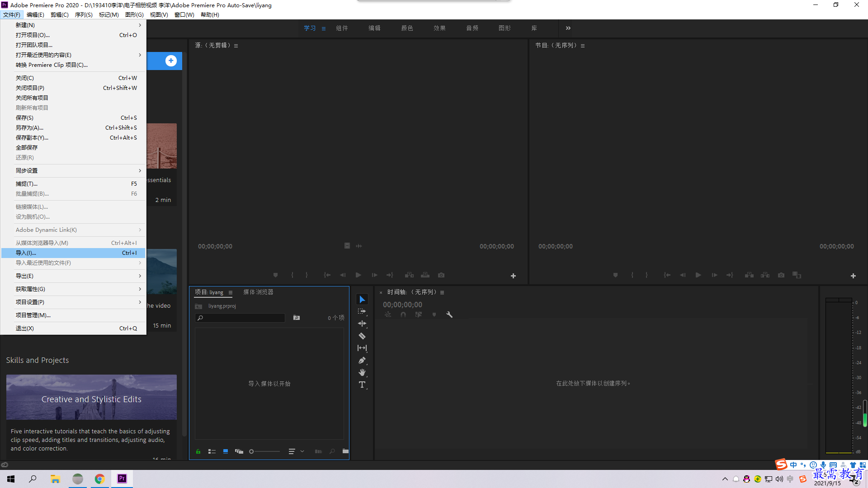Toggle timeline Add Marker button
The width and height of the screenshot is (868, 488).
coord(434,314)
